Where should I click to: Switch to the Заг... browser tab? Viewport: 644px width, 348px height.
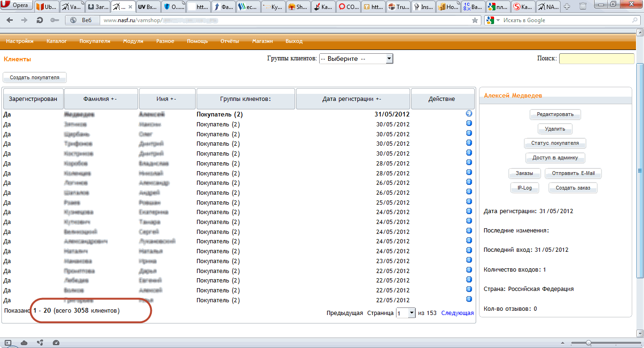98,7
